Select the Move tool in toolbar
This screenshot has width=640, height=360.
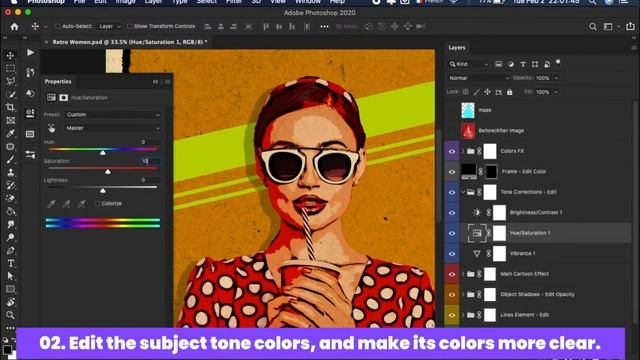[x=11, y=55]
